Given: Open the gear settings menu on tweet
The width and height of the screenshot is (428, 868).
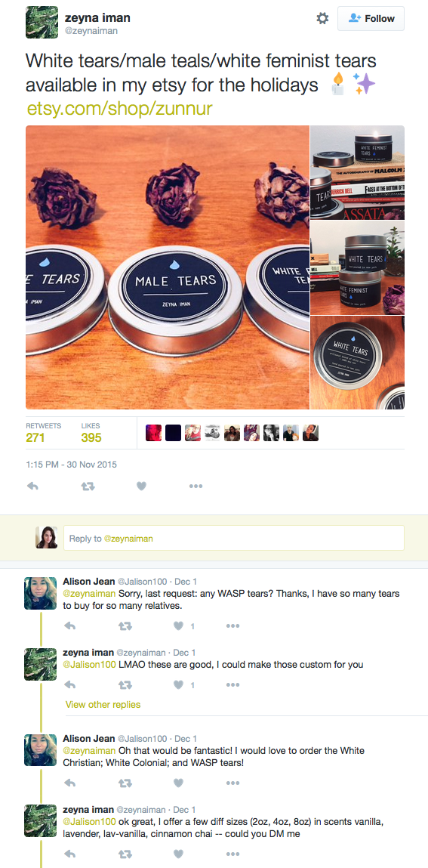Looking at the screenshot, I should click(322, 19).
